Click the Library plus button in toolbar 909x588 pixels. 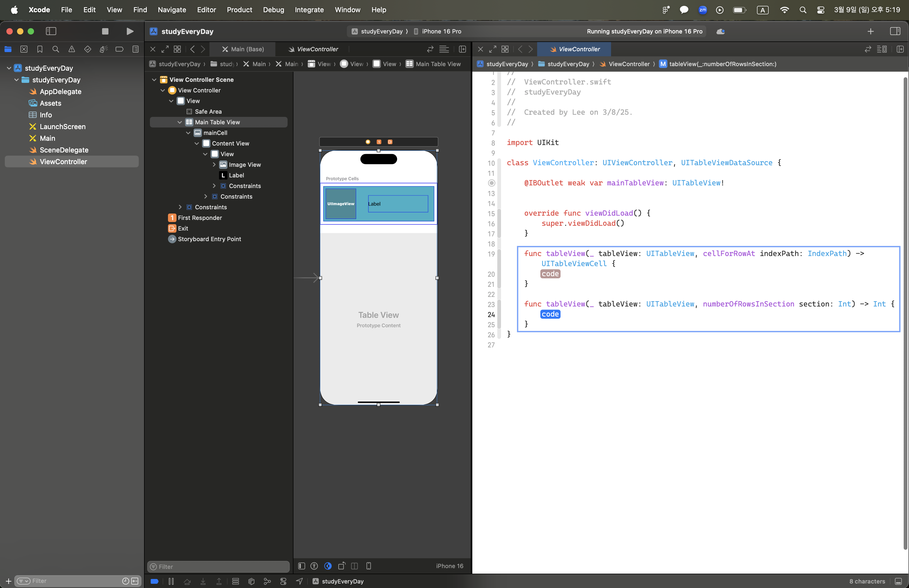(870, 31)
